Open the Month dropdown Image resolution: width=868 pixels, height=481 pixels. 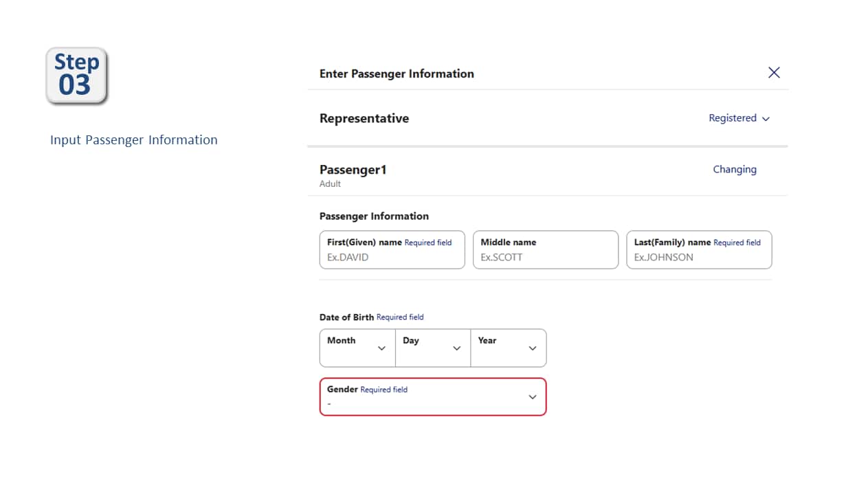(x=357, y=348)
